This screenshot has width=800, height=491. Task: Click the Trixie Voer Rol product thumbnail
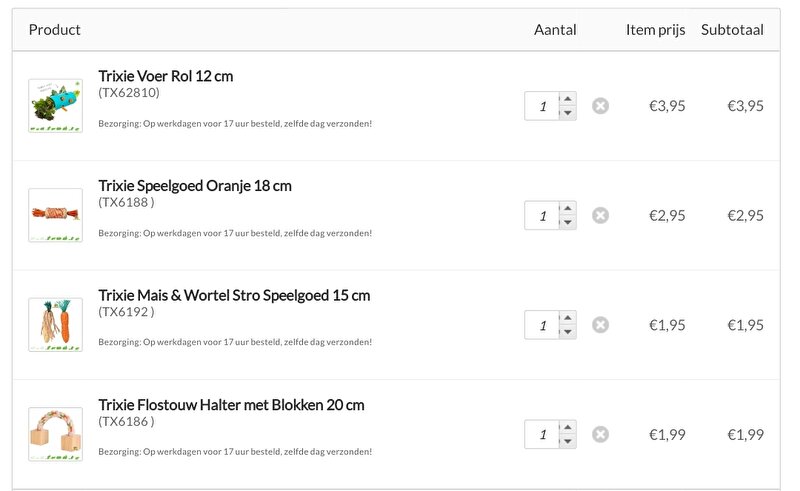(x=56, y=106)
